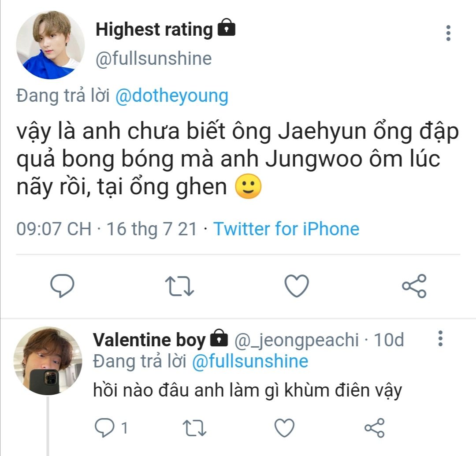Open the Twitter for iPhone source link
Image resolution: width=476 pixels, height=456 pixels.
point(286,229)
